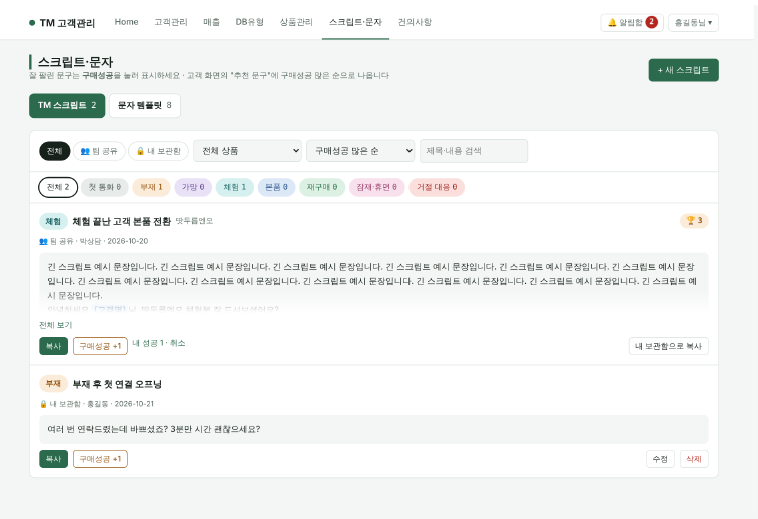Click the lock icon beside 내 보관함 · 홍길동

[44, 404]
